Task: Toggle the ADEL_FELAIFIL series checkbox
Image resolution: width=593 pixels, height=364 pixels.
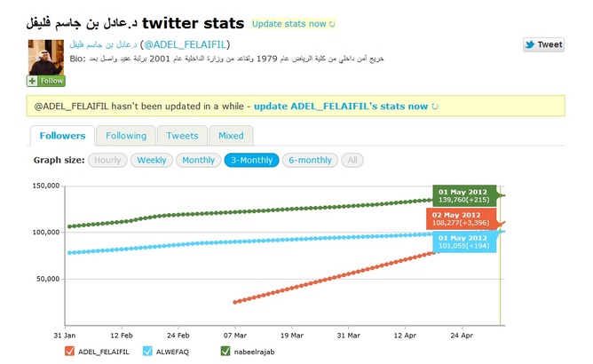Action: (70, 351)
